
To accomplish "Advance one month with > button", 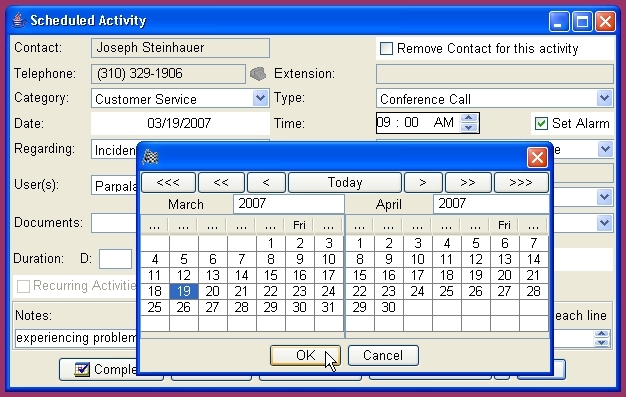I will point(423,183).
